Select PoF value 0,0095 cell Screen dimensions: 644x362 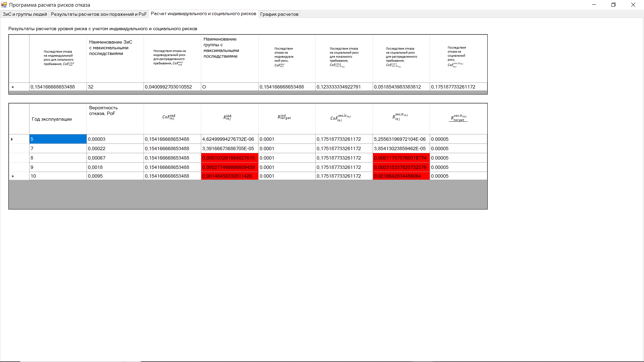point(115,176)
